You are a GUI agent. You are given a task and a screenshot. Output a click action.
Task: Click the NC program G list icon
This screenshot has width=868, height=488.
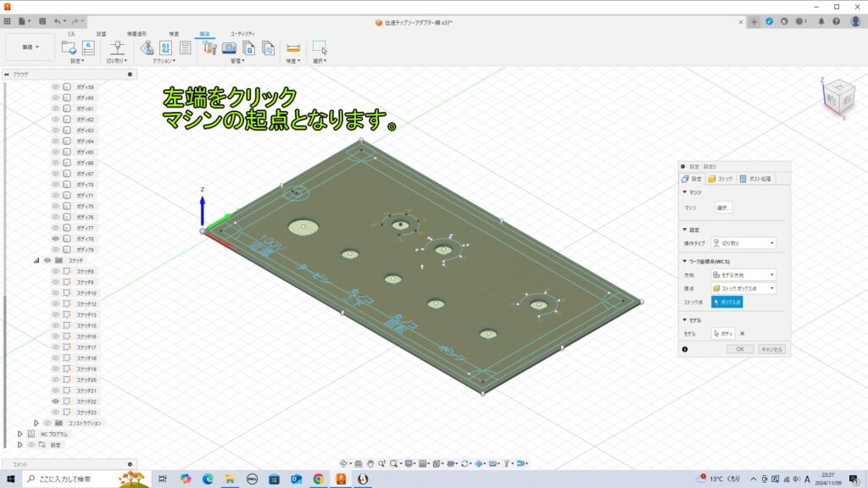click(88, 47)
